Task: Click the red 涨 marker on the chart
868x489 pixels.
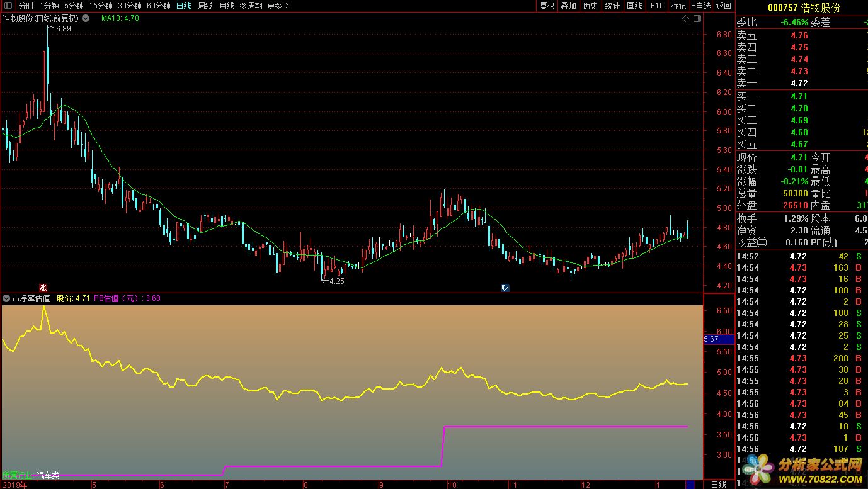Action: 43,288
